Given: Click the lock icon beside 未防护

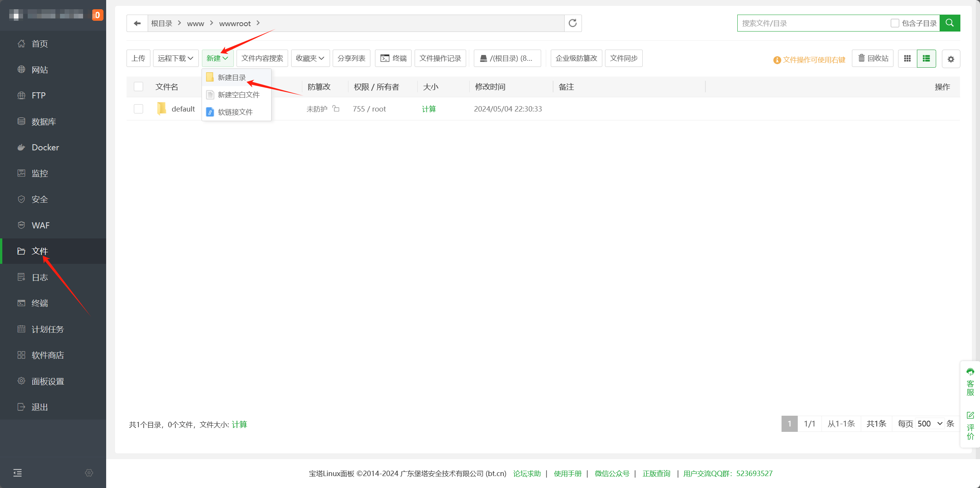Looking at the screenshot, I should [x=336, y=109].
